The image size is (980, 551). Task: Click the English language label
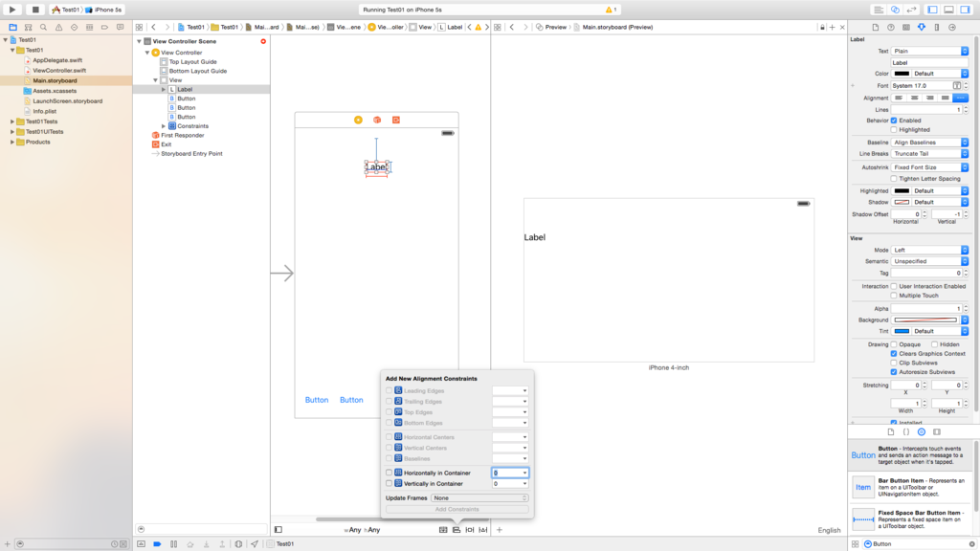click(830, 530)
